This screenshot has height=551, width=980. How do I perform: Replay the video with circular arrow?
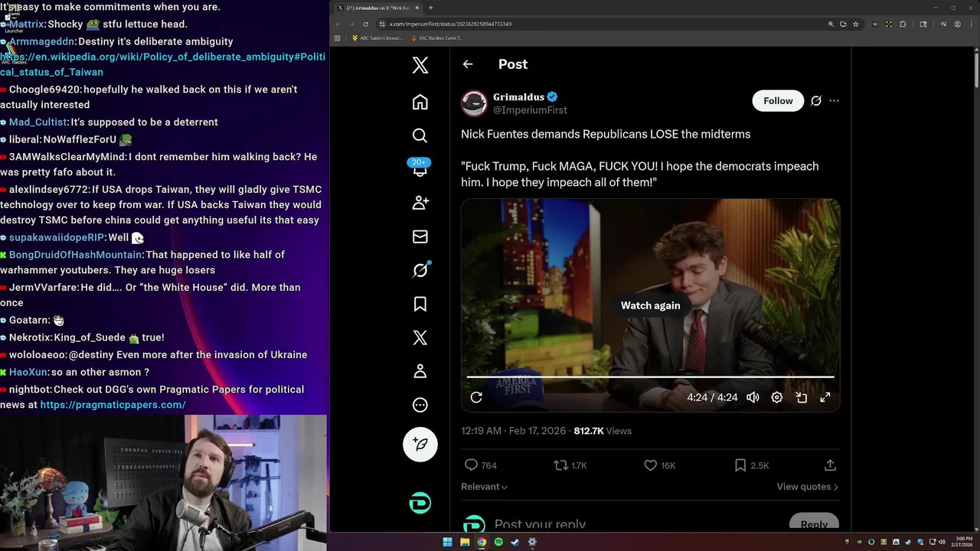476,397
